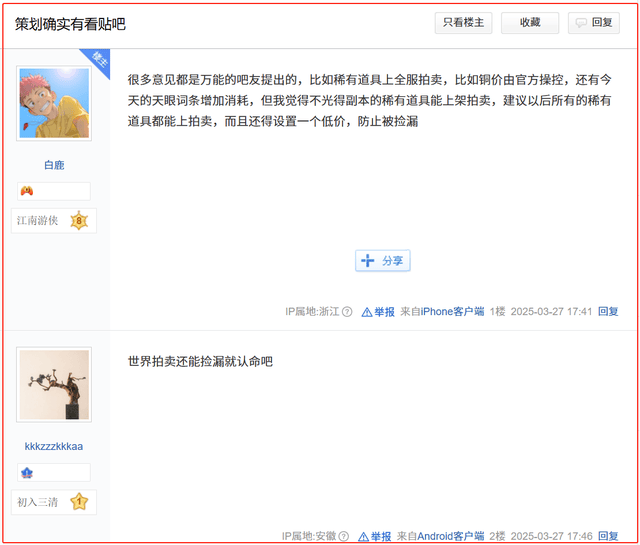This screenshot has height=545, width=640.
Task: Click the help icon beside IP属地:安徽
Action: tap(344, 536)
